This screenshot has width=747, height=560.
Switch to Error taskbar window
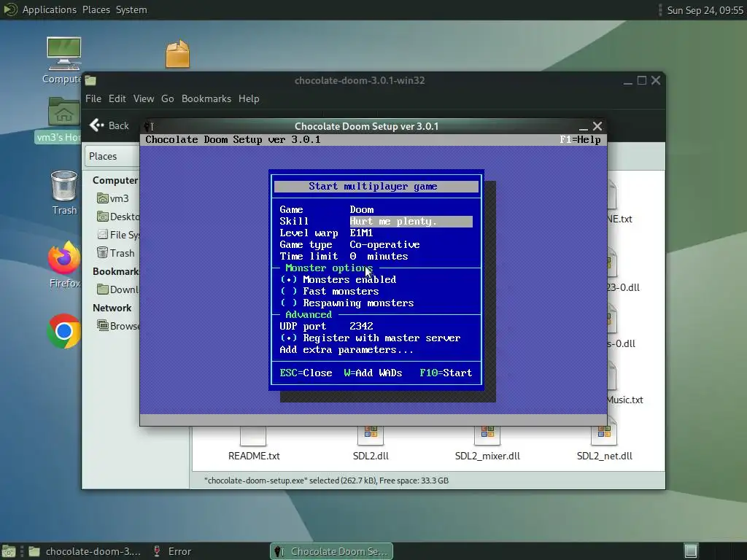172,551
